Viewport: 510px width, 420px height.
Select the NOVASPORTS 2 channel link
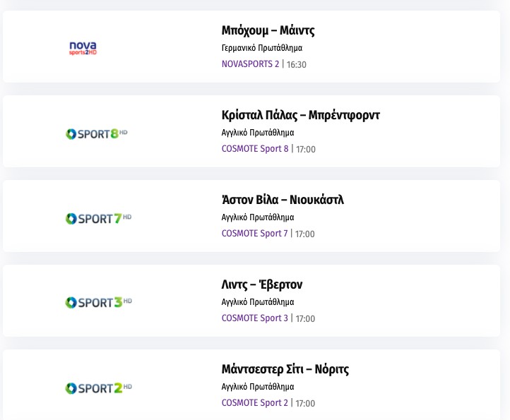[250, 64]
